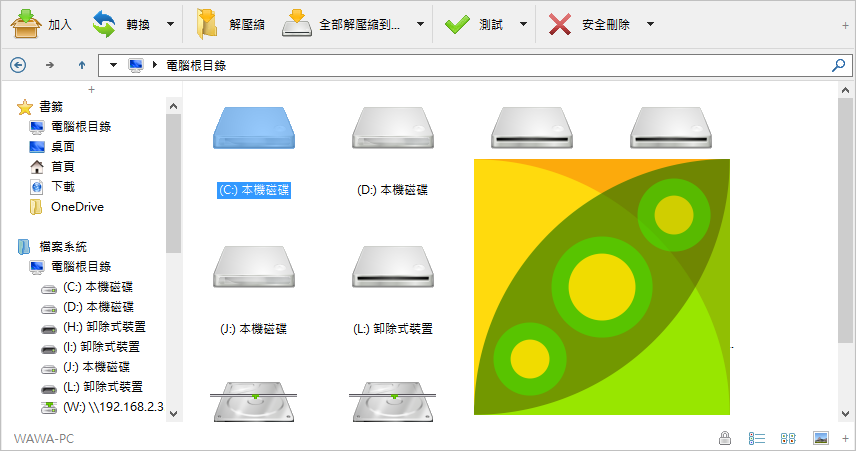Open the 首頁 home bookmark
This screenshot has width=856, height=451.
coord(63,167)
